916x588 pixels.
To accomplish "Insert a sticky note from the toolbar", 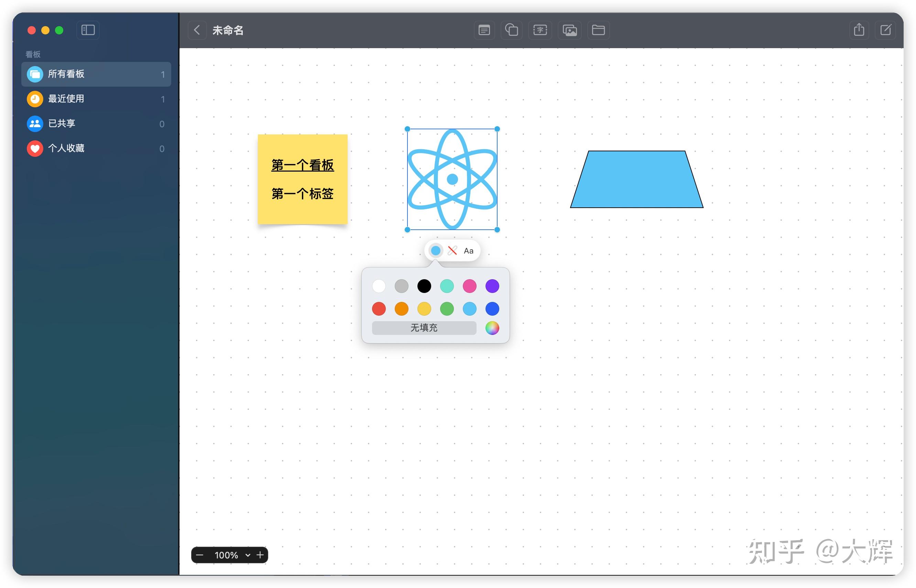I will 484,30.
